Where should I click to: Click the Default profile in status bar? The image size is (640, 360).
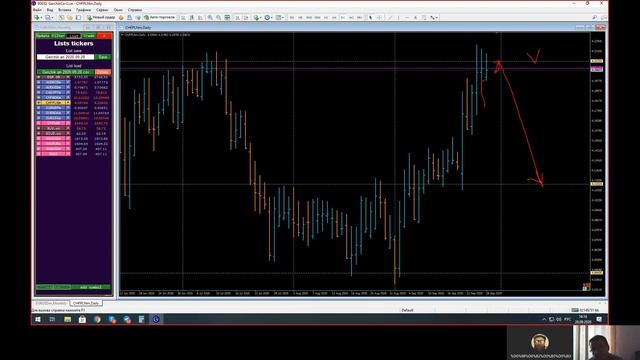coord(407,310)
